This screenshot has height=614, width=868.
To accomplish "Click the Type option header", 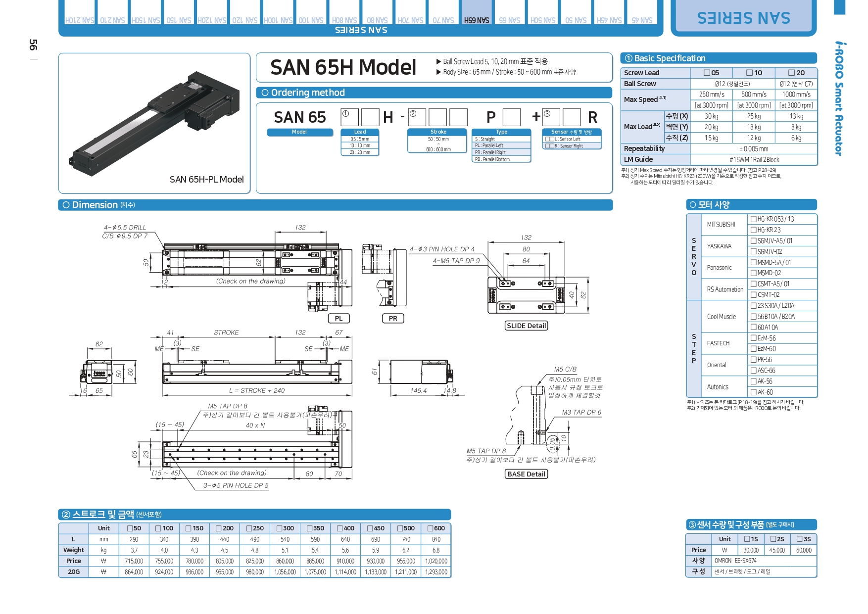I will tap(501, 132).
